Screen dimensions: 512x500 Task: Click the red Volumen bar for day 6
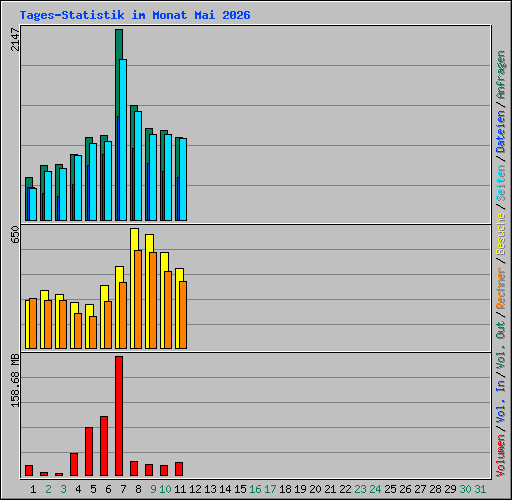click(x=104, y=446)
